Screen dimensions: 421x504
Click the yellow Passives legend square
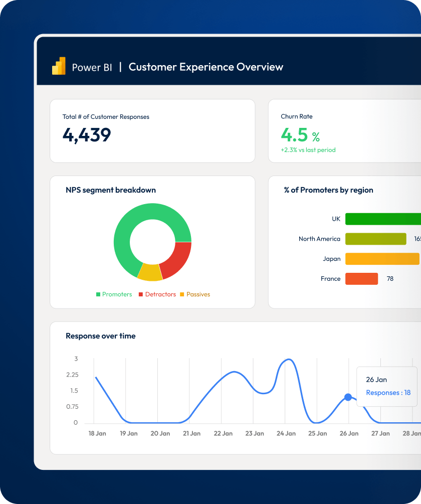pos(182,294)
